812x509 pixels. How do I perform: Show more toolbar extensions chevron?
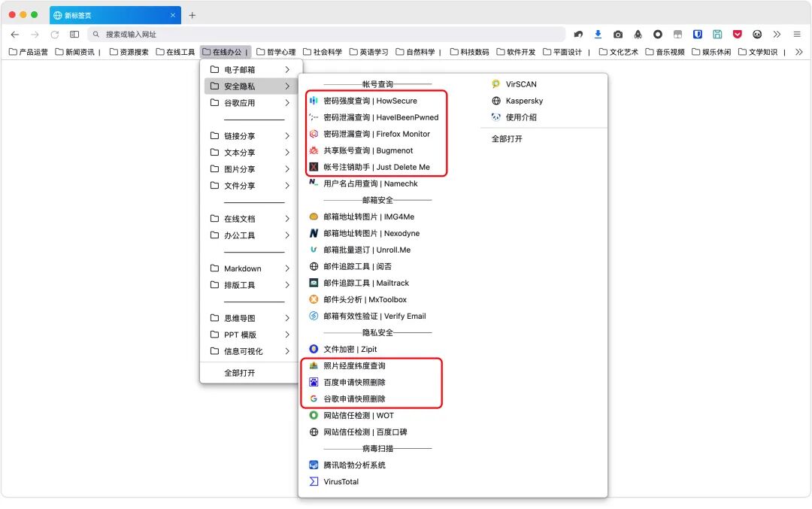coord(777,34)
